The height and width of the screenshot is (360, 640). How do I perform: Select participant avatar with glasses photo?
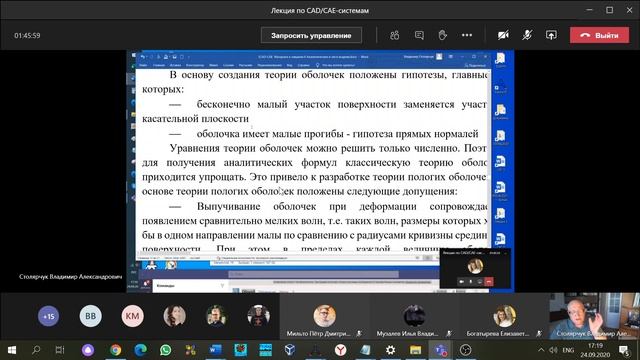coord(216,316)
